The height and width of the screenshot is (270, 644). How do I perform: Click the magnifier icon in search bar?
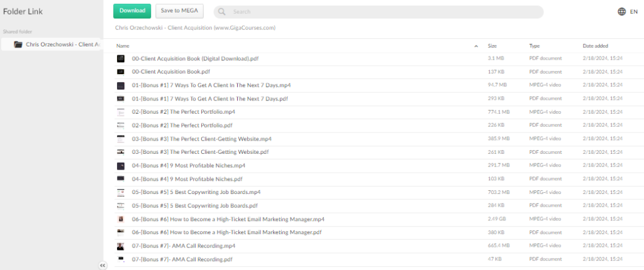[x=223, y=12]
